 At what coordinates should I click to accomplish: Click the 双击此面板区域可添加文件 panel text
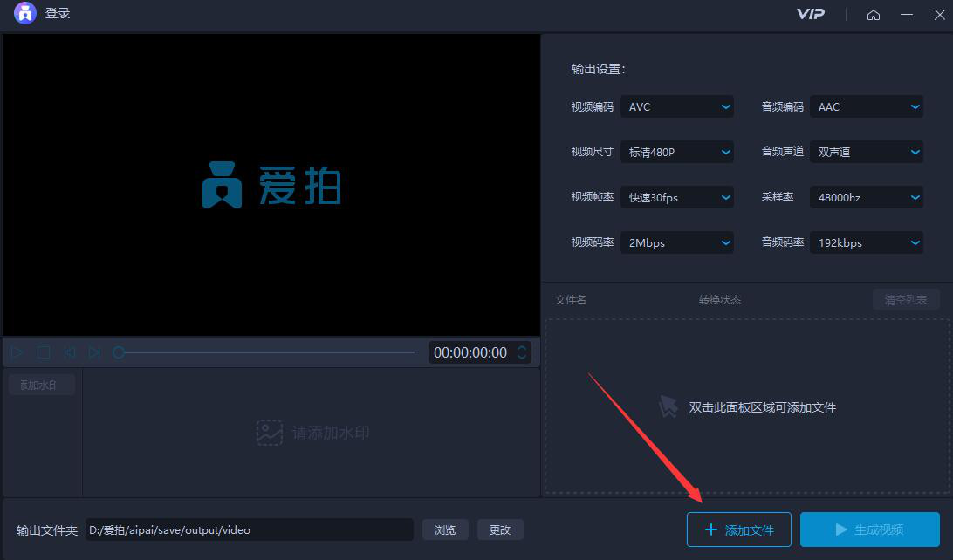click(762, 407)
